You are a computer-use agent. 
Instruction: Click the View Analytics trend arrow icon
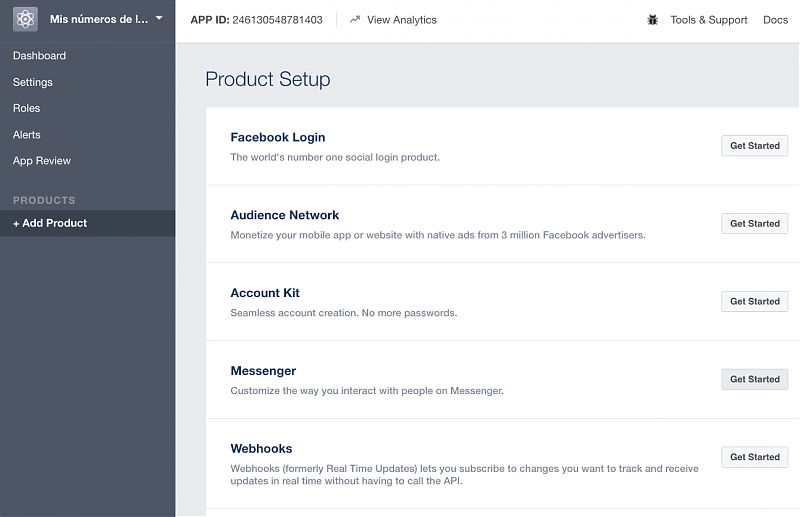[355, 20]
